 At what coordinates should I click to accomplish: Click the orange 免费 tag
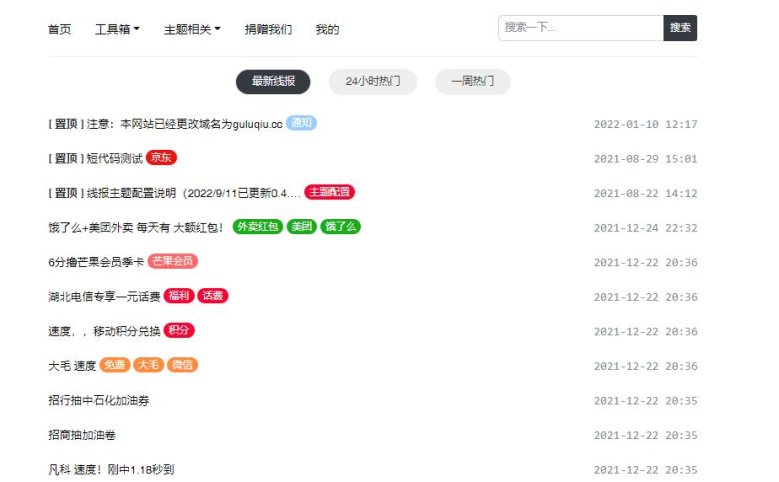[x=115, y=365]
